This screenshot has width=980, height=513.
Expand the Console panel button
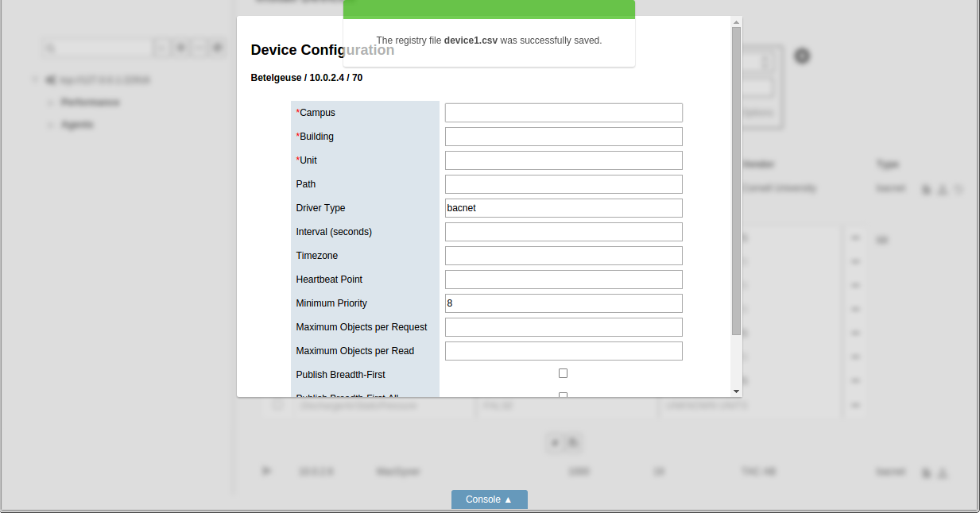[490, 499]
